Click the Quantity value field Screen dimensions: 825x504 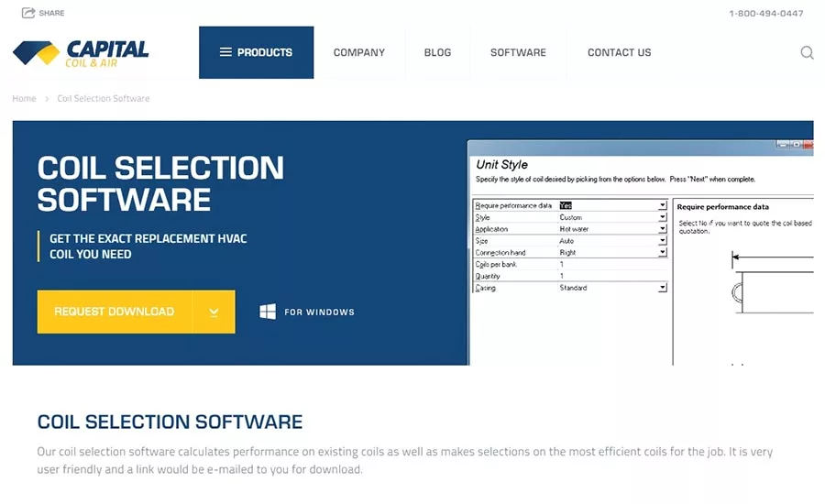[x=612, y=276]
